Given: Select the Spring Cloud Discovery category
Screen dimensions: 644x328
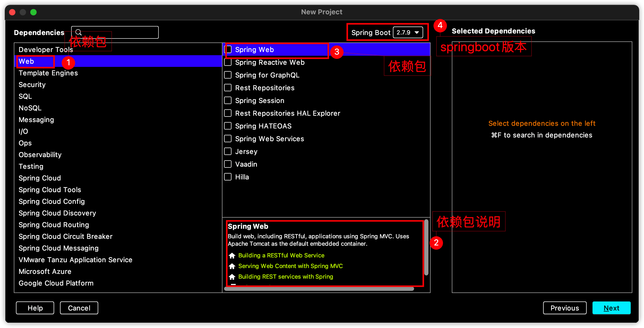Looking at the screenshot, I should click(118, 213).
